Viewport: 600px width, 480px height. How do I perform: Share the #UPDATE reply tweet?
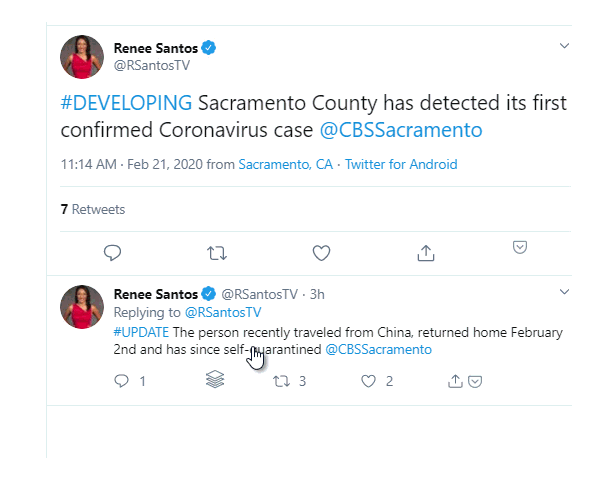point(456,381)
